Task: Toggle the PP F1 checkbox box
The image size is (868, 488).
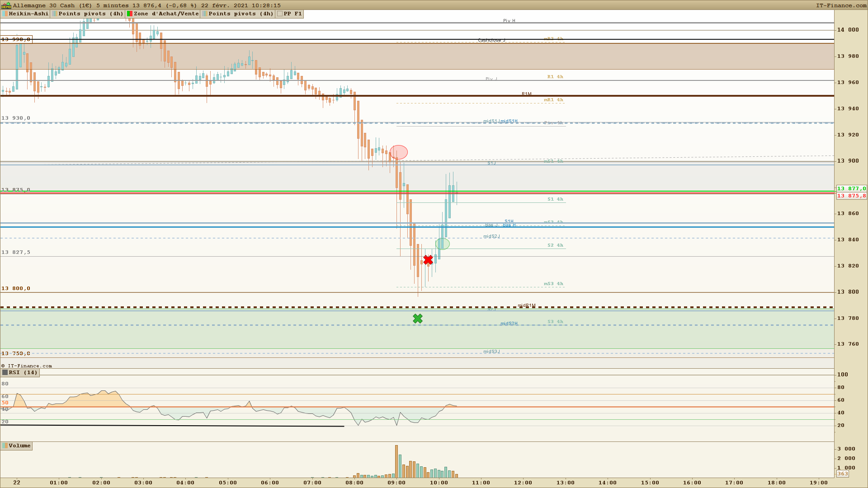Action: point(280,14)
